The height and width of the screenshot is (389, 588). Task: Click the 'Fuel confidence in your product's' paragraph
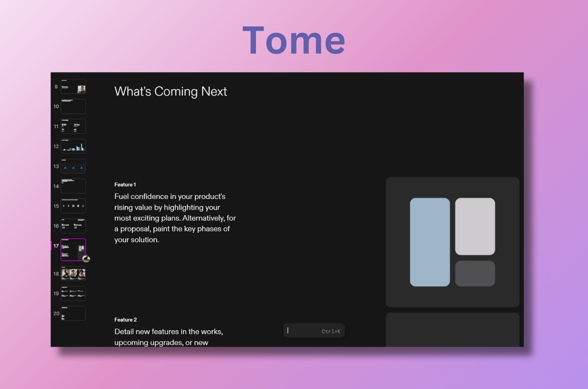pos(175,218)
